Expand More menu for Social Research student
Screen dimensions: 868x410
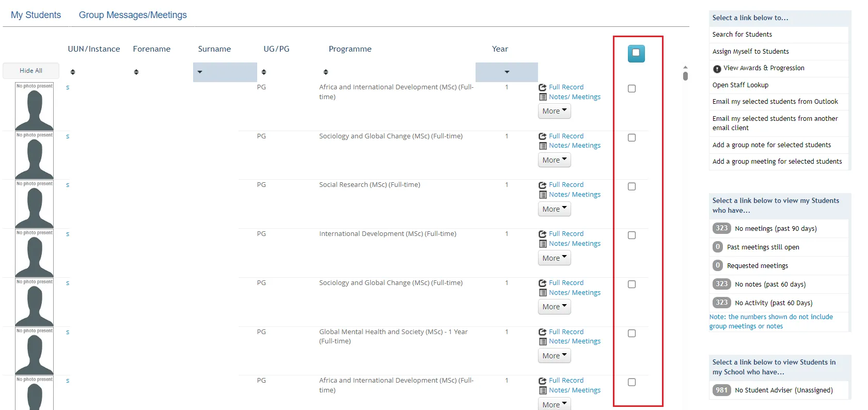click(x=555, y=209)
